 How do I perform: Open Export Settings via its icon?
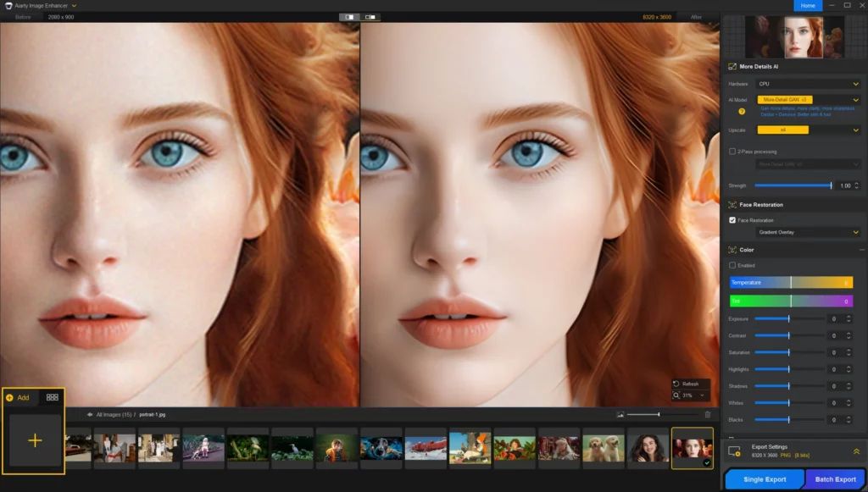tap(734, 452)
